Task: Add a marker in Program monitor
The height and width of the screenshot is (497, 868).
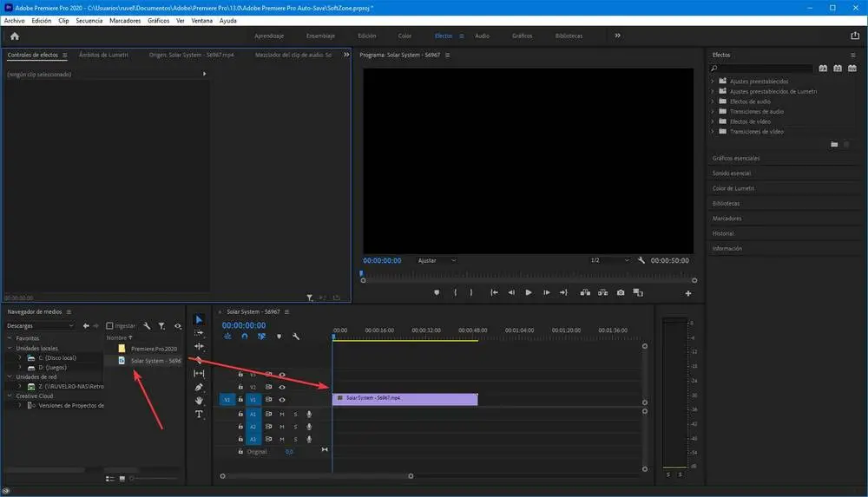Action: coord(437,293)
